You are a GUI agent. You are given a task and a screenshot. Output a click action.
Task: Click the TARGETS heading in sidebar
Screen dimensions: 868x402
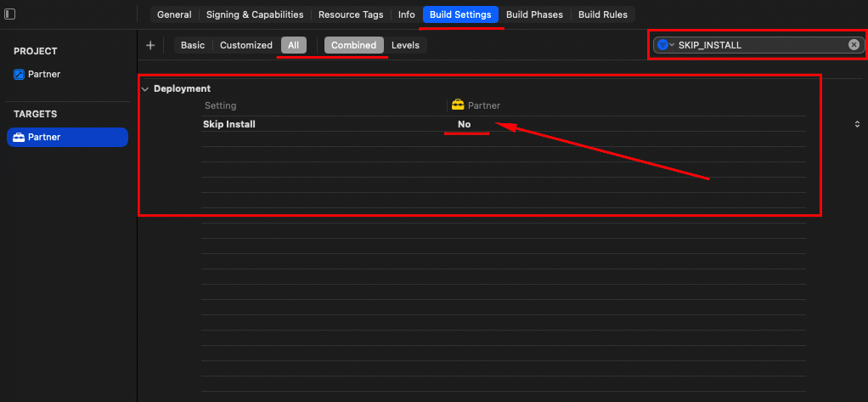coord(36,114)
